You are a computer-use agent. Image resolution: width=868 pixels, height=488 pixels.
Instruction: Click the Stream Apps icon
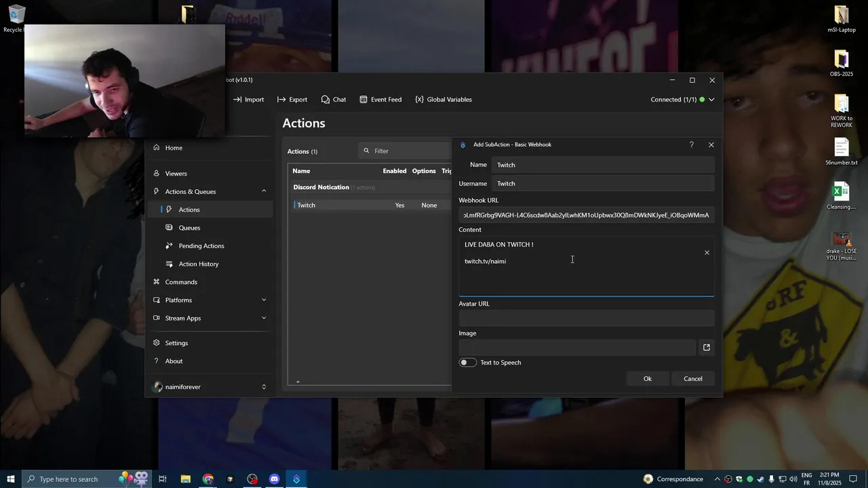pos(157,319)
